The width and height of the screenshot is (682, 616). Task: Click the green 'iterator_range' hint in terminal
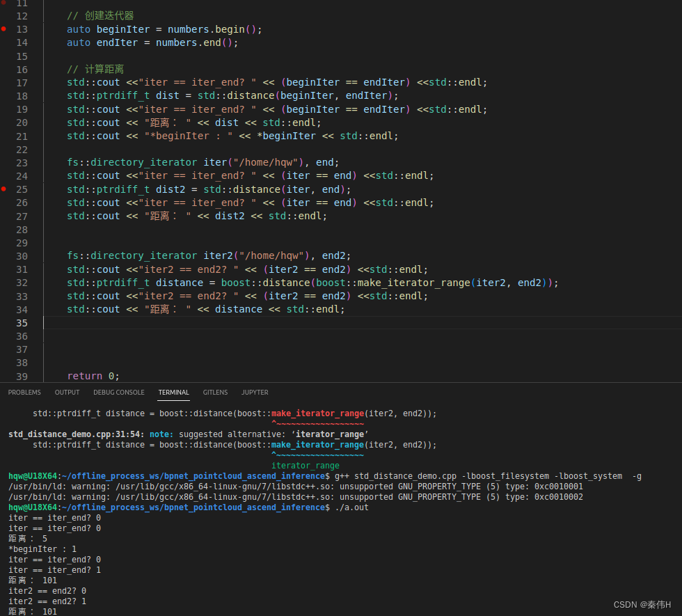306,466
